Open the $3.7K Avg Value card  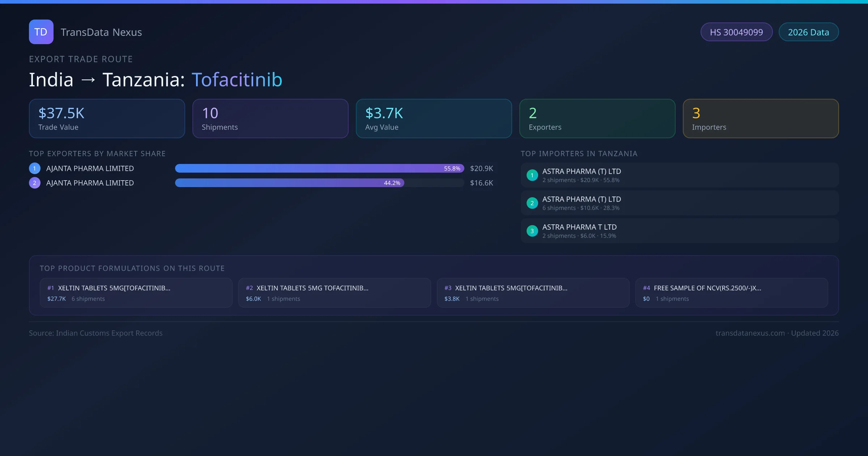tap(434, 119)
